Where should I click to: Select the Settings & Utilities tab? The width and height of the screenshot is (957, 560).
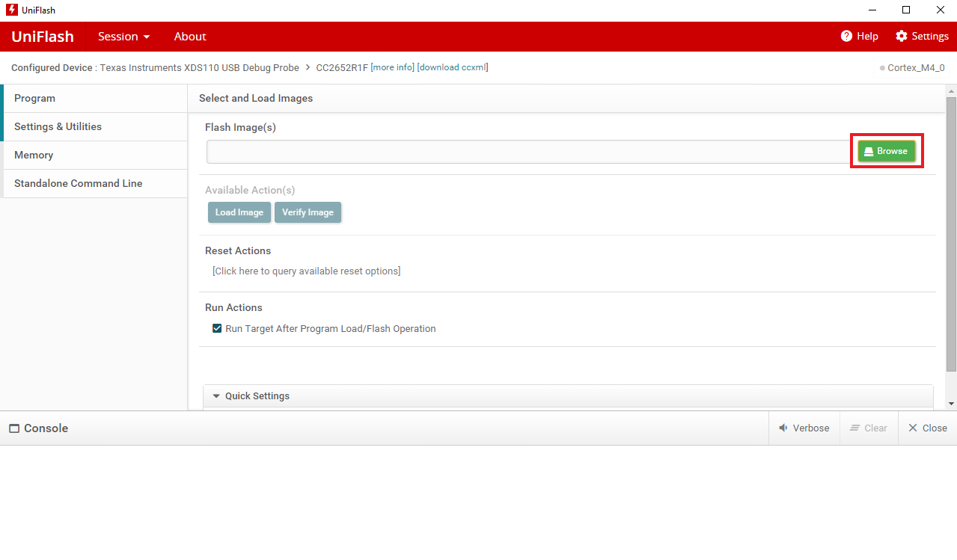(58, 126)
